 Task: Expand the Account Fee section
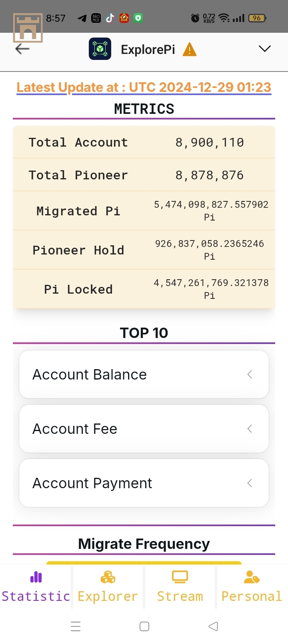(144, 429)
